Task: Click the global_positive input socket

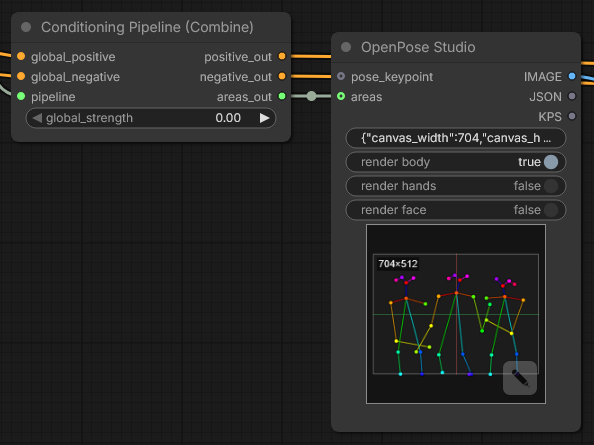Action: [x=21, y=56]
